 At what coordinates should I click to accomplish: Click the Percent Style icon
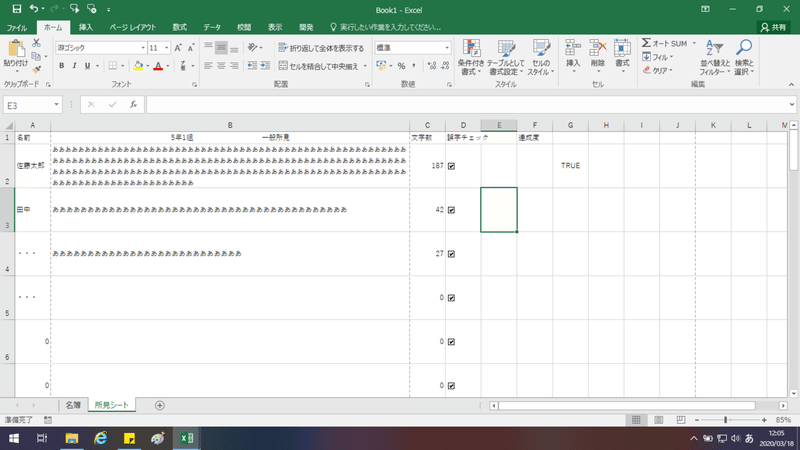pyautogui.click(x=402, y=66)
